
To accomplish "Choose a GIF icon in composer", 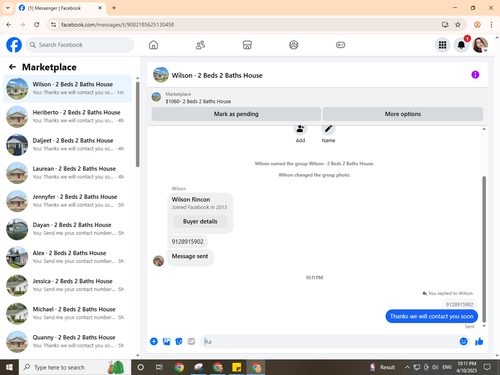I will (191, 341).
